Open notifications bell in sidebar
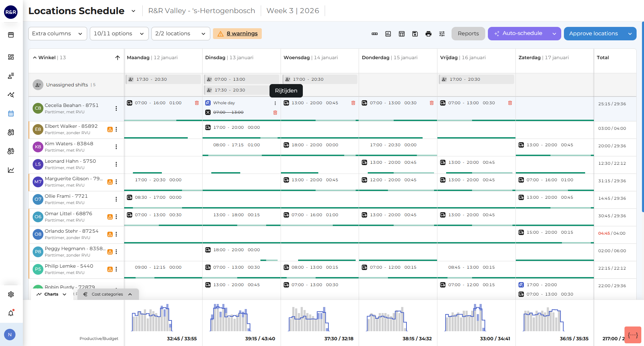 [11, 313]
